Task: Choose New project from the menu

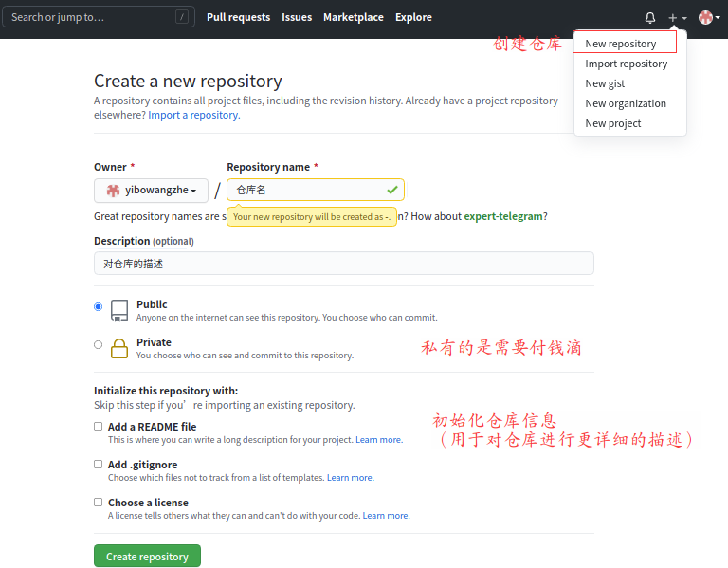Action: click(x=613, y=123)
